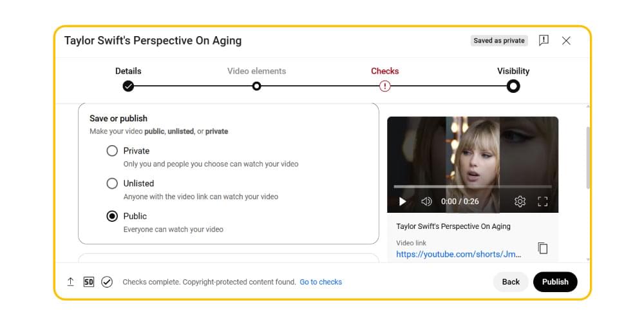644x325 pixels.
Task: Open the preview settings gear
Action: click(x=520, y=201)
